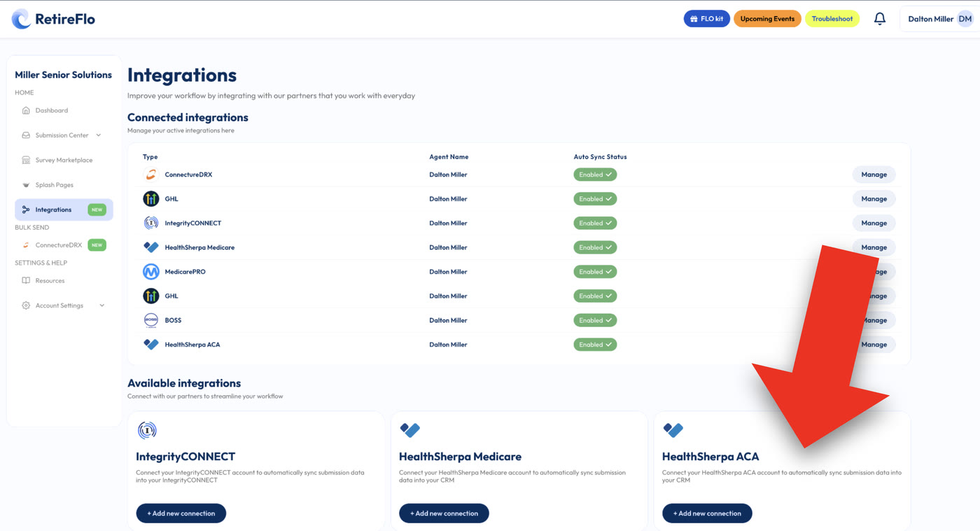Screen dimensions: 980x531
Task: Click the NEW badge beside Integrations
Action: pyautogui.click(x=97, y=209)
